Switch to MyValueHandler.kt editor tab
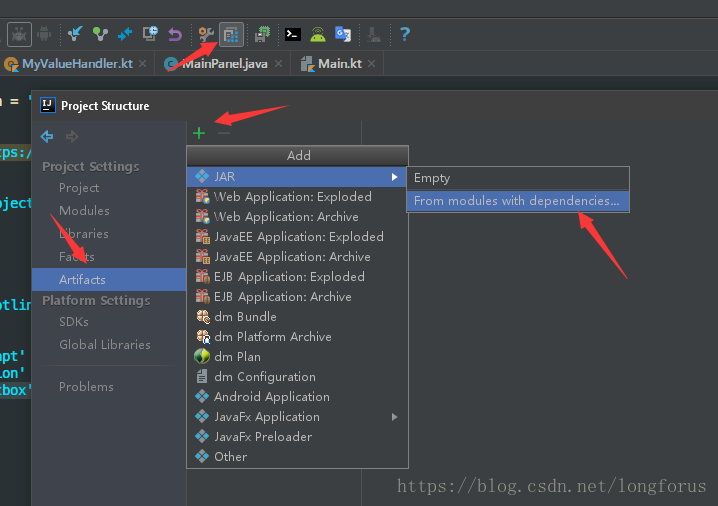This screenshot has width=718, height=506. [77, 64]
